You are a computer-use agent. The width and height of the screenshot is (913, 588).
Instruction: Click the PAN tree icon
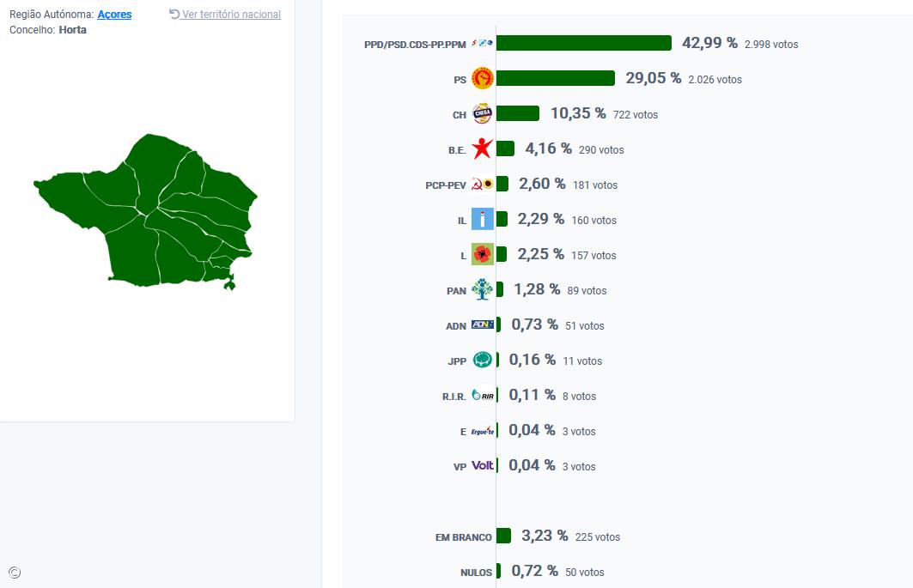[x=483, y=289]
